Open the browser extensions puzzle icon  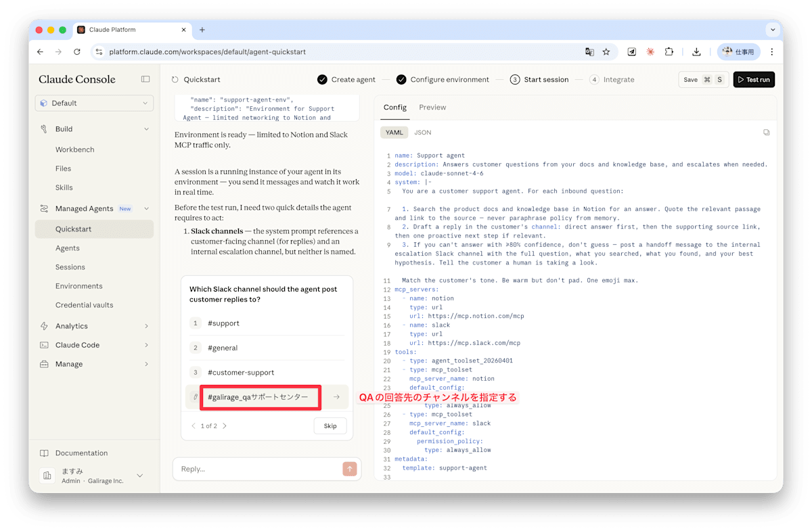669,51
